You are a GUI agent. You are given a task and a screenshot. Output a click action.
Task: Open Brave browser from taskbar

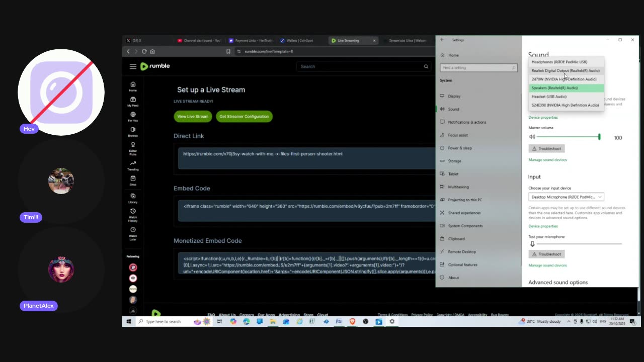(352, 321)
